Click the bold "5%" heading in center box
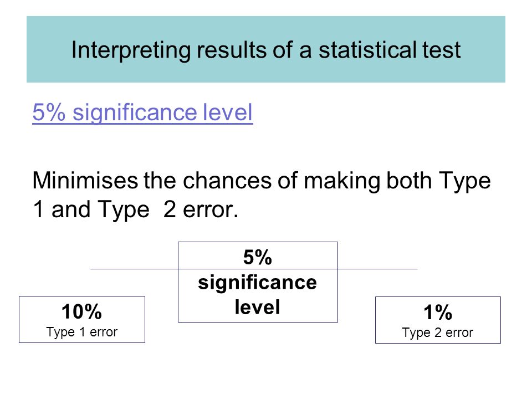The image size is (532, 399). click(258, 257)
